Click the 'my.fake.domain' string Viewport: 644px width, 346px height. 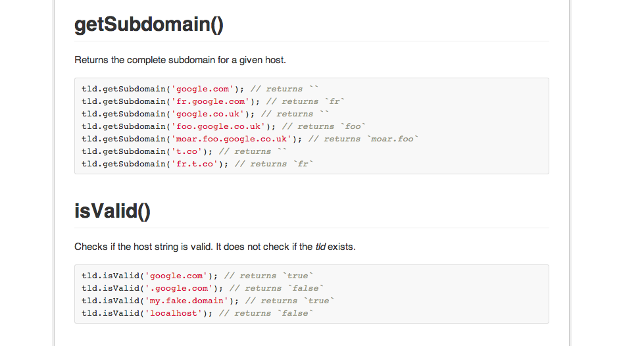[x=187, y=301]
